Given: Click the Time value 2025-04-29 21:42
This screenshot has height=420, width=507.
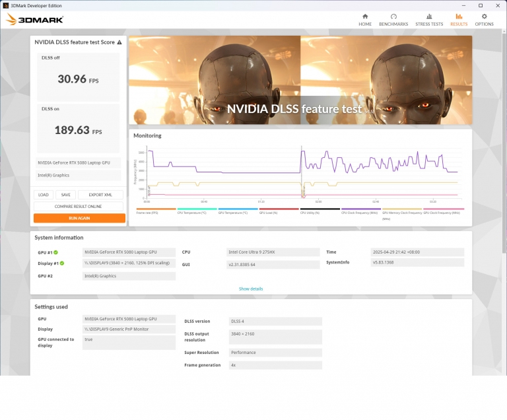Looking at the screenshot, I should coord(417,252).
